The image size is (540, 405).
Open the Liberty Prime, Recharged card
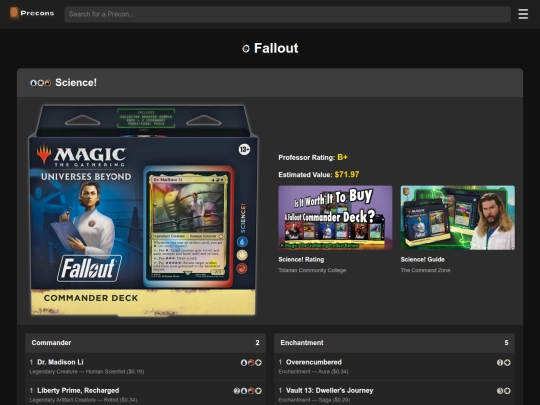pyautogui.click(x=78, y=391)
